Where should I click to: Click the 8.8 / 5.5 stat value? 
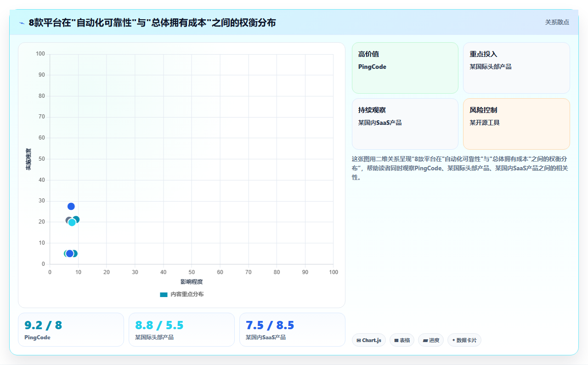(x=159, y=326)
